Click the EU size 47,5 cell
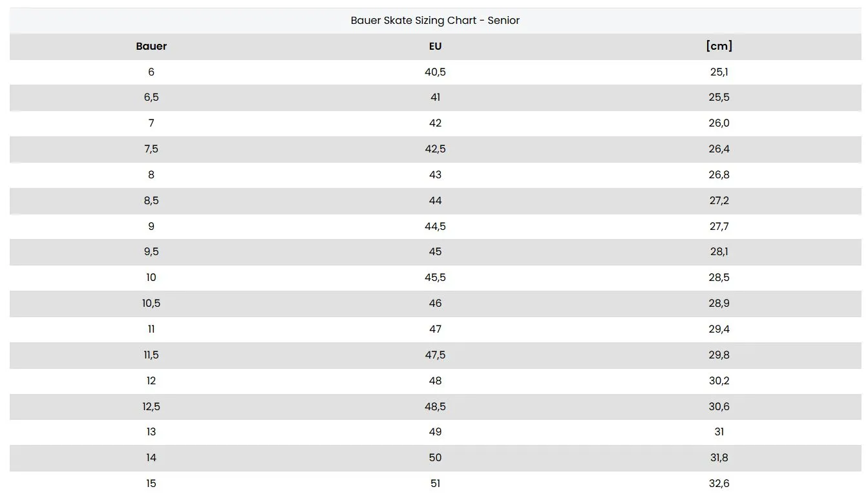The height and width of the screenshot is (498, 868). click(435, 355)
